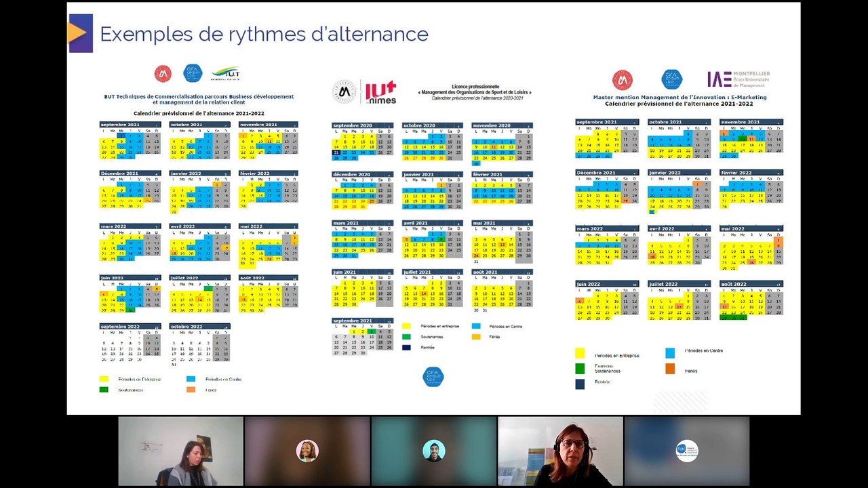Click the green Soutenances swatch in the IUT Nîmes legend
Image resolution: width=868 pixels, height=488 pixels.
click(406, 336)
